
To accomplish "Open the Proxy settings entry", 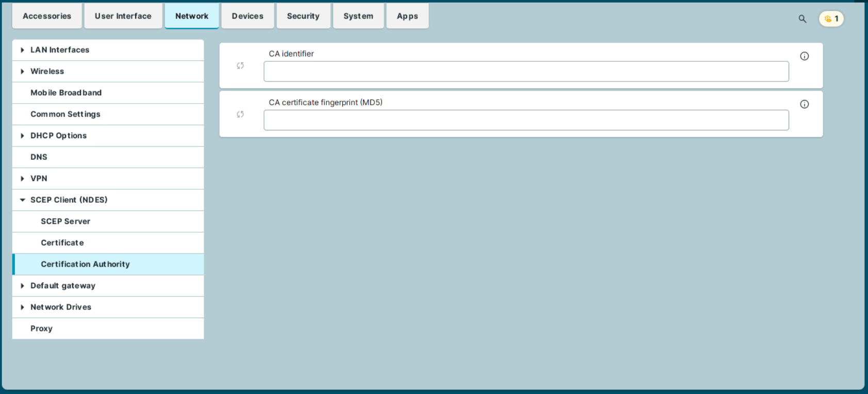I will pyautogui.click(x=41, y=329).
